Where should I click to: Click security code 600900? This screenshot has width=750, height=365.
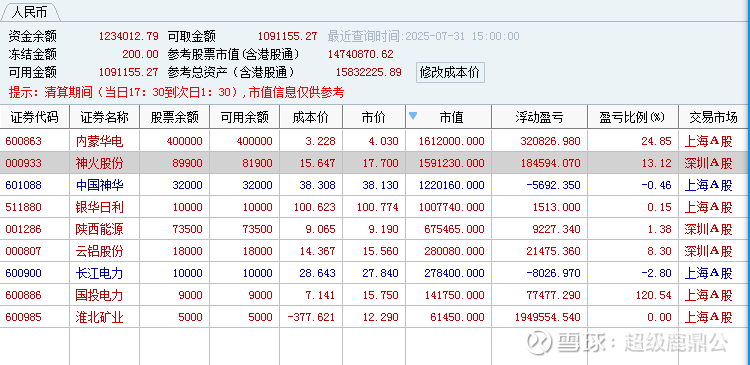(23, 273)
